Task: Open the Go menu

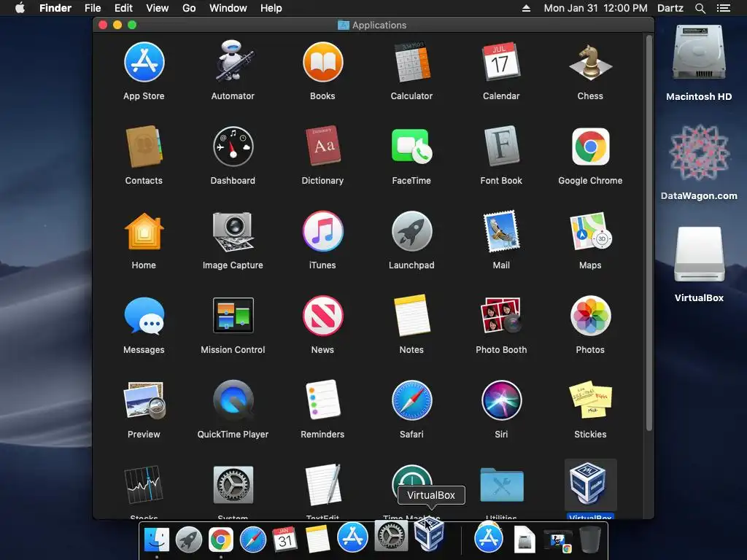Action: coord(189,8)
